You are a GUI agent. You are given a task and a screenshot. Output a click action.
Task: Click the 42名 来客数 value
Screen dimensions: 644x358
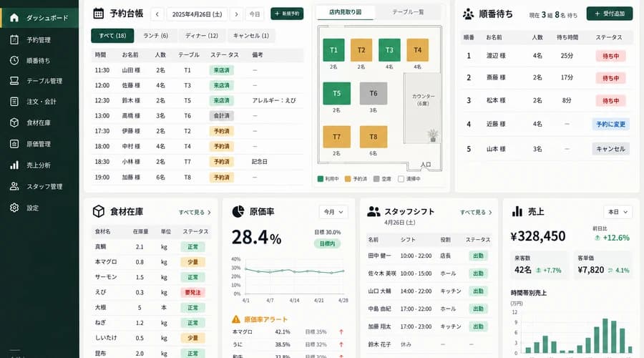(x=523, y=270)
